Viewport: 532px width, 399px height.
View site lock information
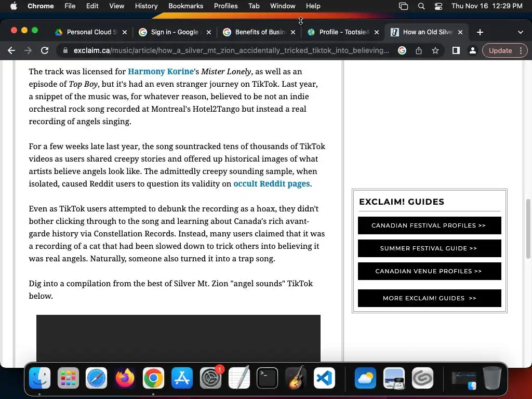(65, 50)
